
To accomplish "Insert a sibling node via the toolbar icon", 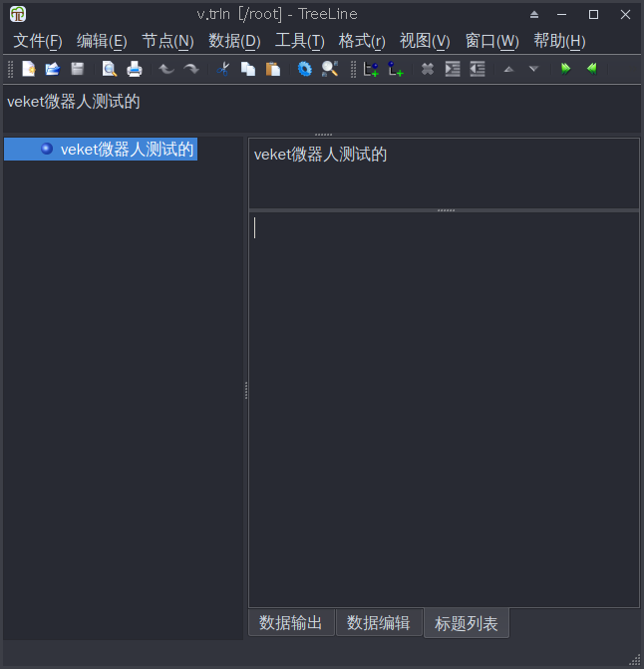I will [x=371, y=69].
